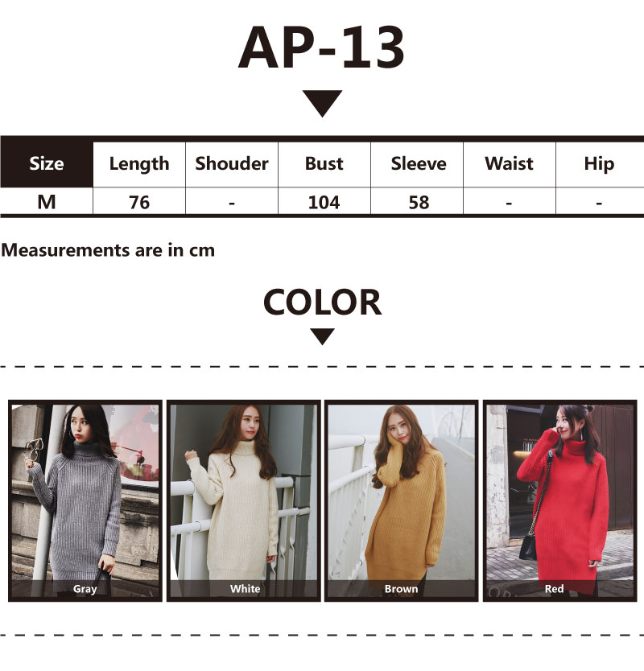Viewport: 644px width, 671px height.
Task: Select the Hip column header
Action: coord(599,164)
